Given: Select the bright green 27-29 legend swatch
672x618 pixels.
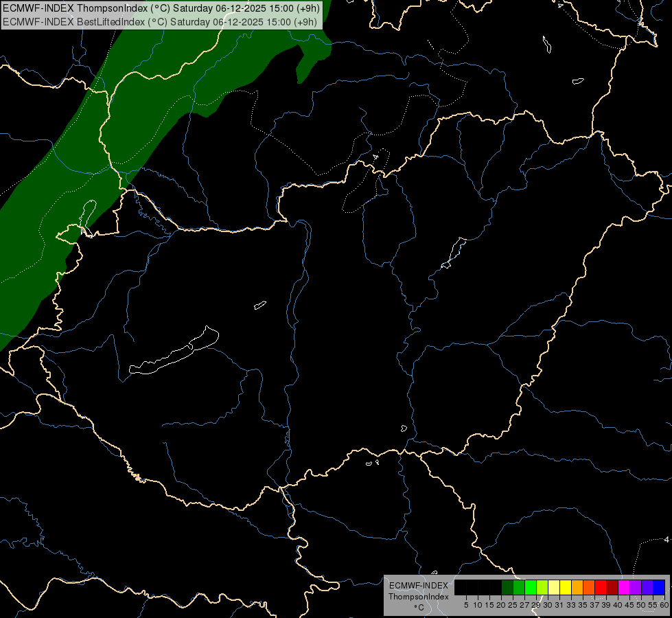Looking at the screenshot, I should [x=531, y=587].
